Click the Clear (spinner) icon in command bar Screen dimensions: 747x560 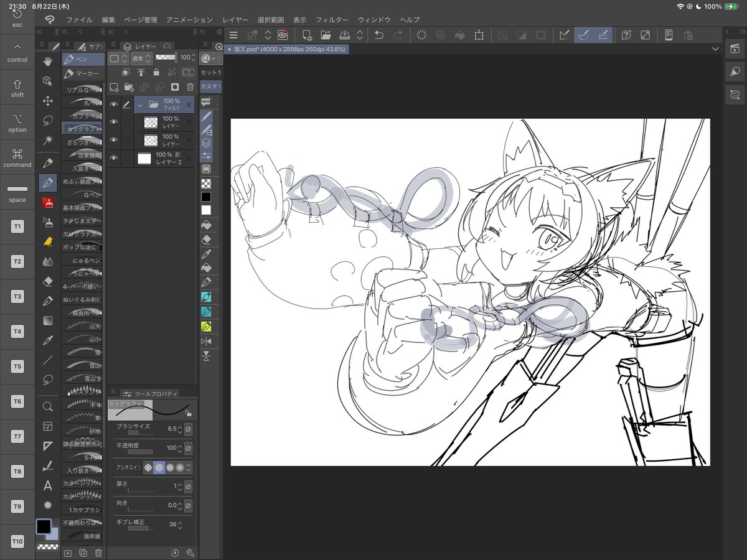421,35
